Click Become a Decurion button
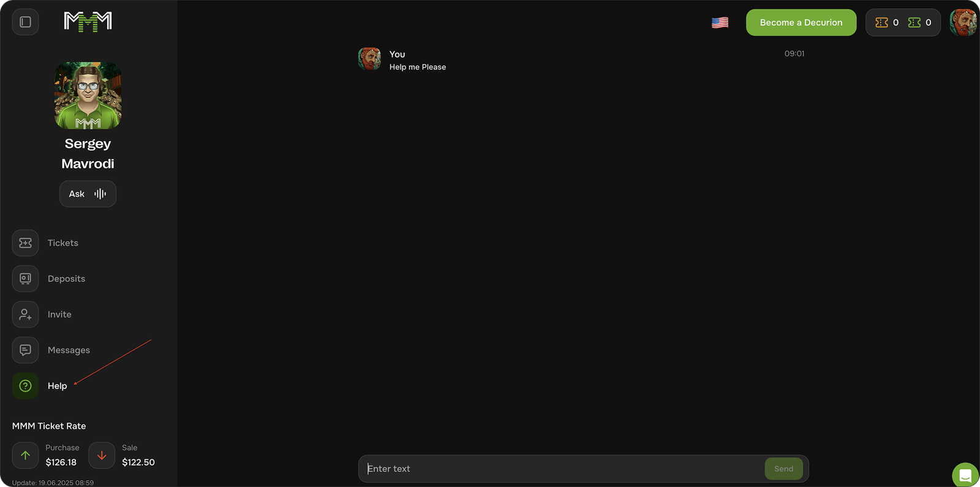Screen dimensions: 980x487 pos(801,23)
